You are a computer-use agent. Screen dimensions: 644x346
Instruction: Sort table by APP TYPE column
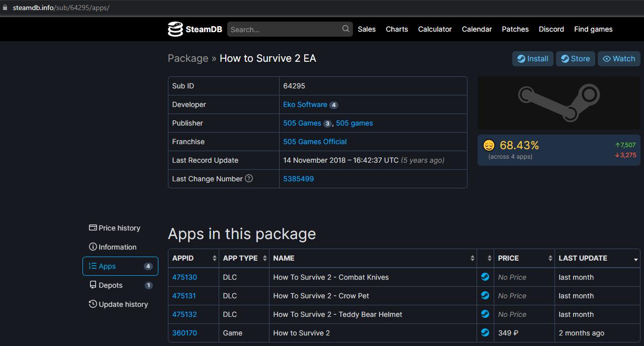[x=244, y=258]
